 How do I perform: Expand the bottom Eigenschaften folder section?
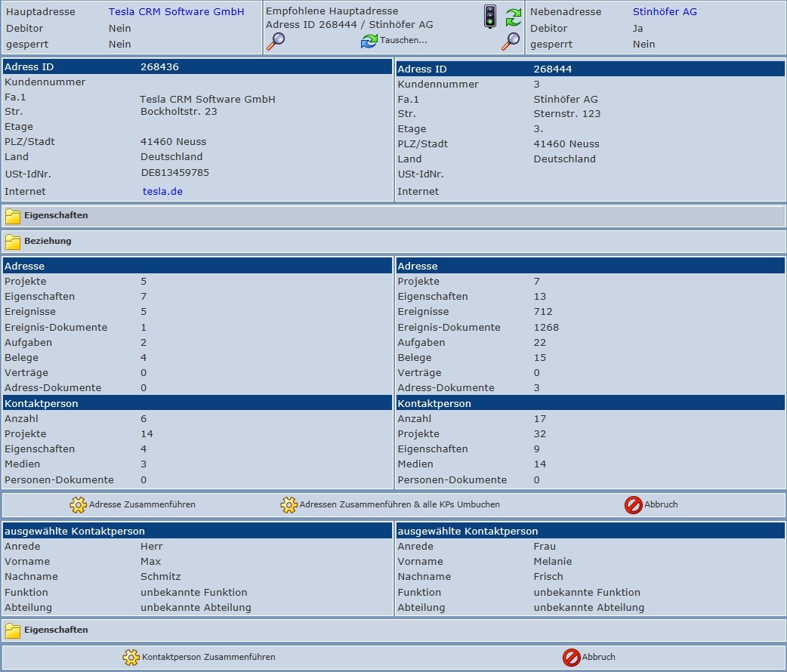point(13,630)
